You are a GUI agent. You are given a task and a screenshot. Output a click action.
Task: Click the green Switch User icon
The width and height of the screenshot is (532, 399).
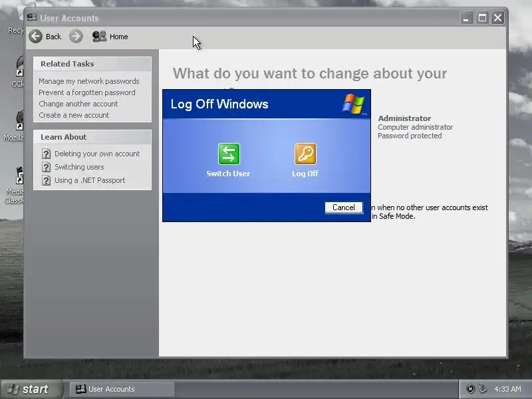(229, 154)
